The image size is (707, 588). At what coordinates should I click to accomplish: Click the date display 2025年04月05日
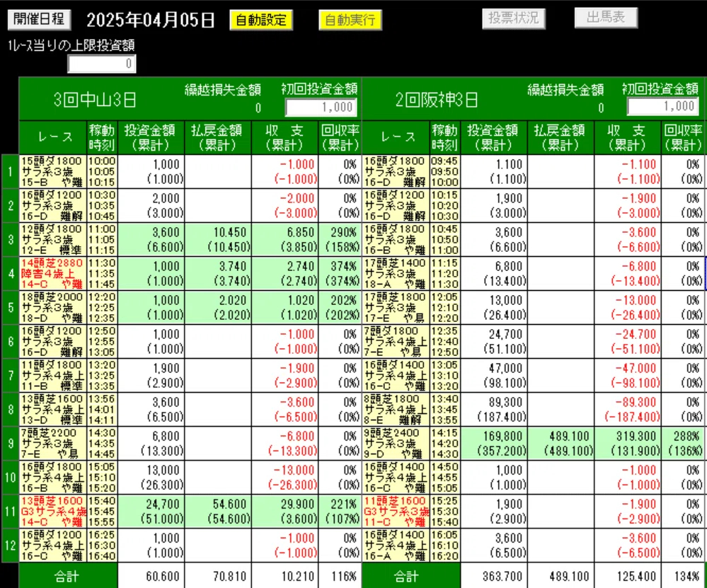click(152, 21)
